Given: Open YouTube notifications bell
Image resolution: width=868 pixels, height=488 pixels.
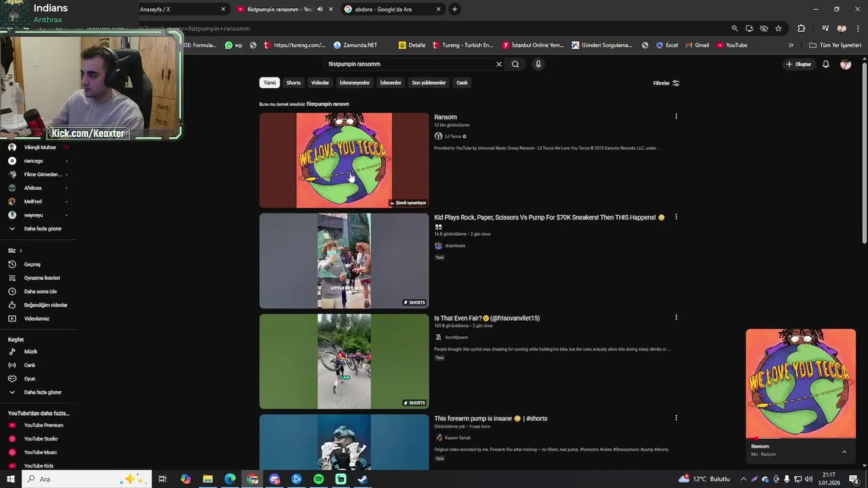Looking at the screenshot, I should point(826,64).
